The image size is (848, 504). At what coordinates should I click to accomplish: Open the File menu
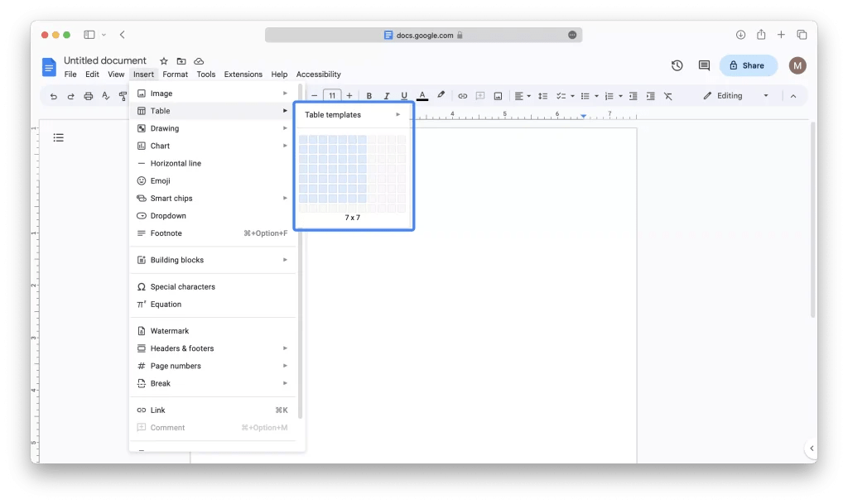click(x=70, y=74)
